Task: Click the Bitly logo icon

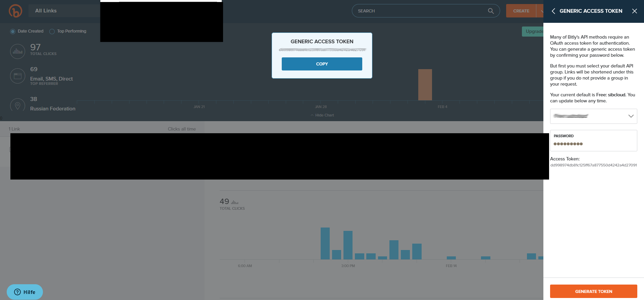Action: 15,11
